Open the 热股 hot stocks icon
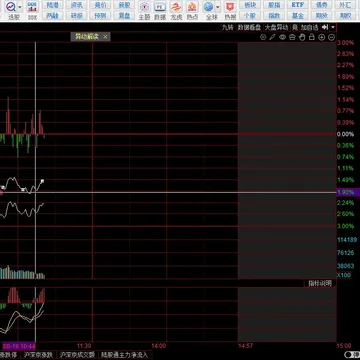Viewport: 360px width, 360px height. [230, 7]
